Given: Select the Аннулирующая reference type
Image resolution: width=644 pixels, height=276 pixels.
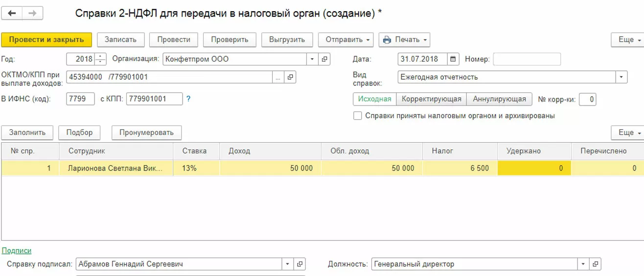Looking at the screenshot, I should tap(499, 99).
